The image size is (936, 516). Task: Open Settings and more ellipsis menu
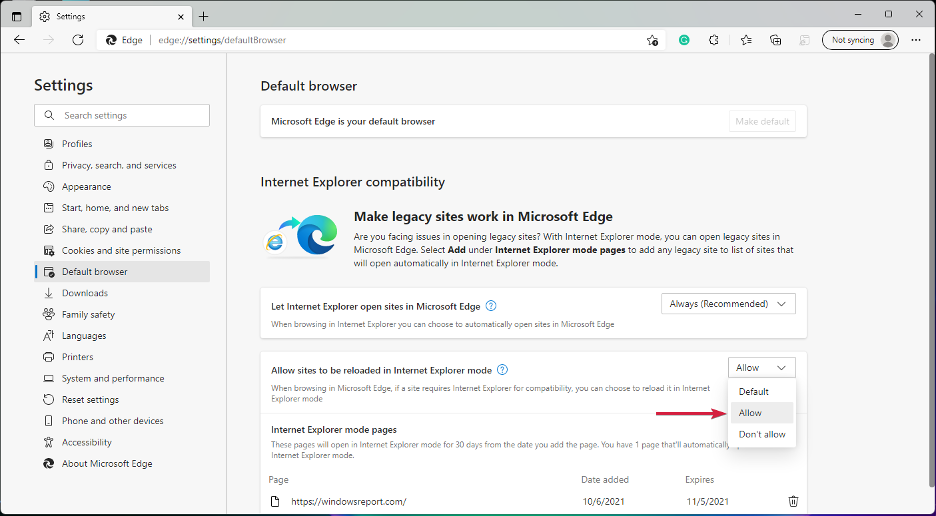tap(916, 40)
